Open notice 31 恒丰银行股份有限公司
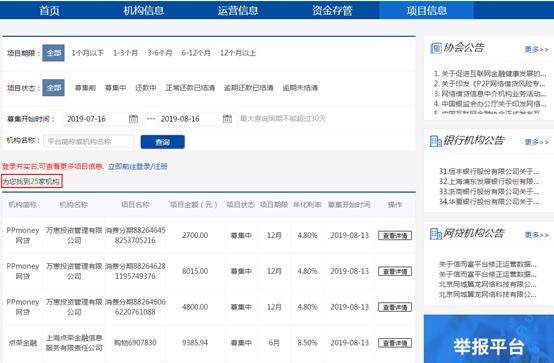 tap(489, 171)
